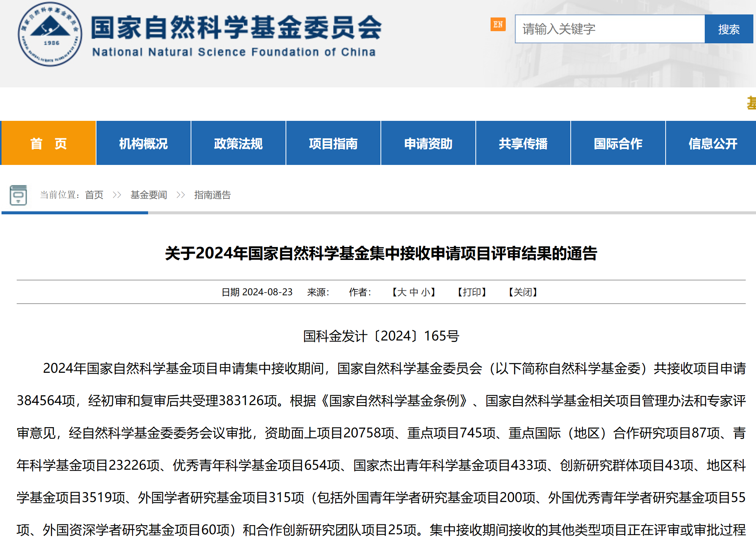Click the English name National Natural Science Foundation
This screenshot has height=540, width=756.
(x=234, y=52)
